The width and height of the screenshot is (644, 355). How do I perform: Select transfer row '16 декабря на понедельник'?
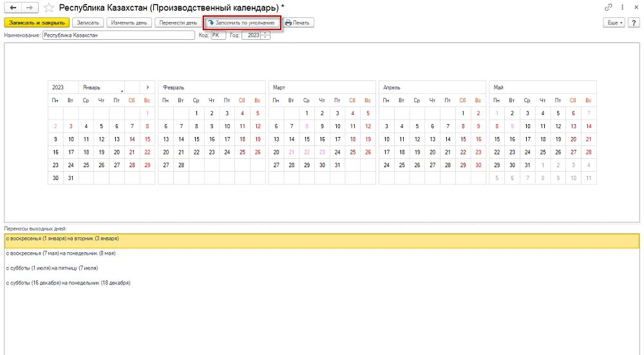(x=322, y=283)
